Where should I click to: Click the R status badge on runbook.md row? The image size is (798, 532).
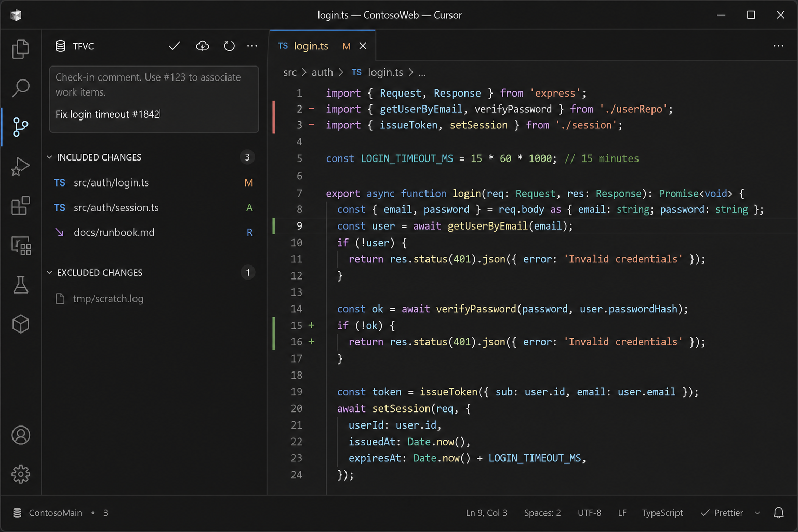(x=249, y=233)
